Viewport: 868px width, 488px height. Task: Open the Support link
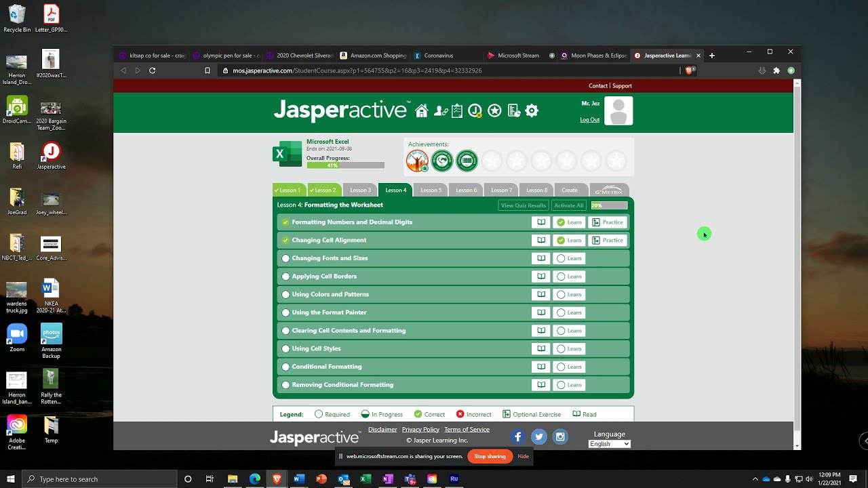pos(622,86)
